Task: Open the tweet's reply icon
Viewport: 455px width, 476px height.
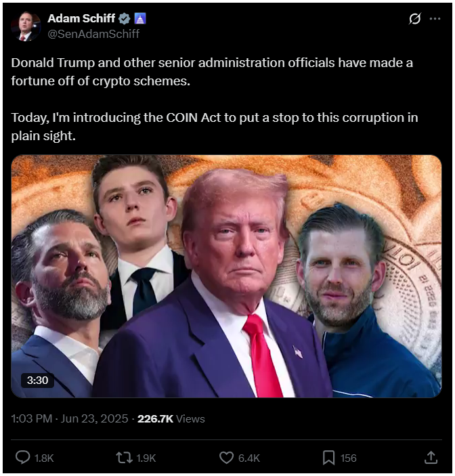Action: point(23,458)
